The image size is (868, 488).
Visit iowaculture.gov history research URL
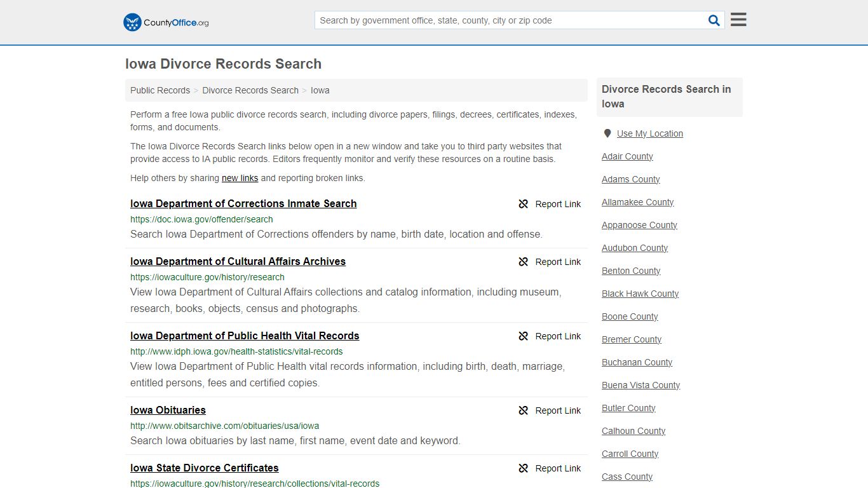tap(207, 277)
